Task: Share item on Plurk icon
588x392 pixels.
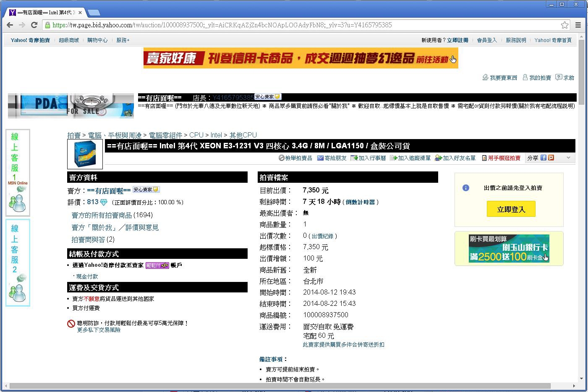Action: 551,158
